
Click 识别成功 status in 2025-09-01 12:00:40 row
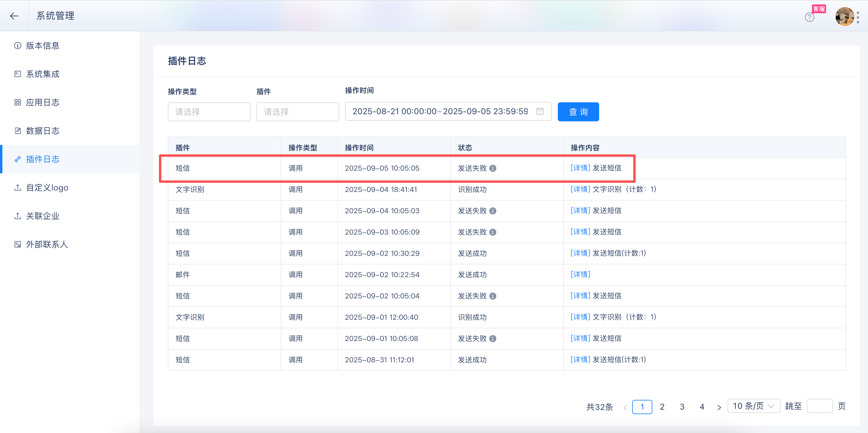tap(472, 317)
